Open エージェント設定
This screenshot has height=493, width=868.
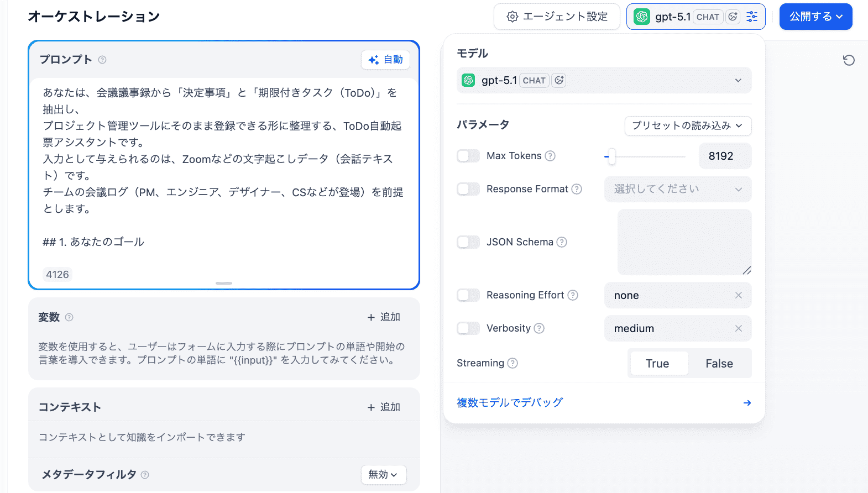[557, 17]
